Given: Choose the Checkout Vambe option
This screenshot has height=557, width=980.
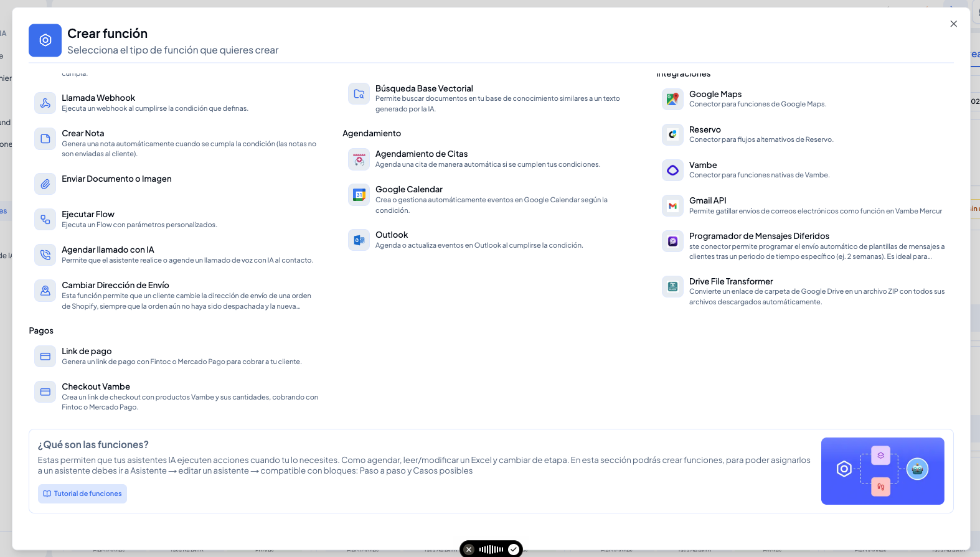Looking at the screenshot, I should pyautogui.click(x=177, y=396).
